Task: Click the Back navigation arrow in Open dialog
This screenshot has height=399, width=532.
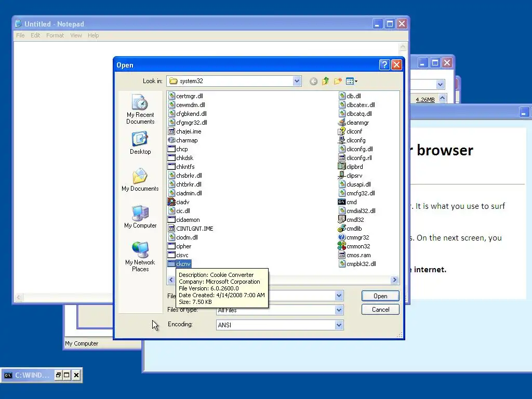Action: (x=313, y=81)
